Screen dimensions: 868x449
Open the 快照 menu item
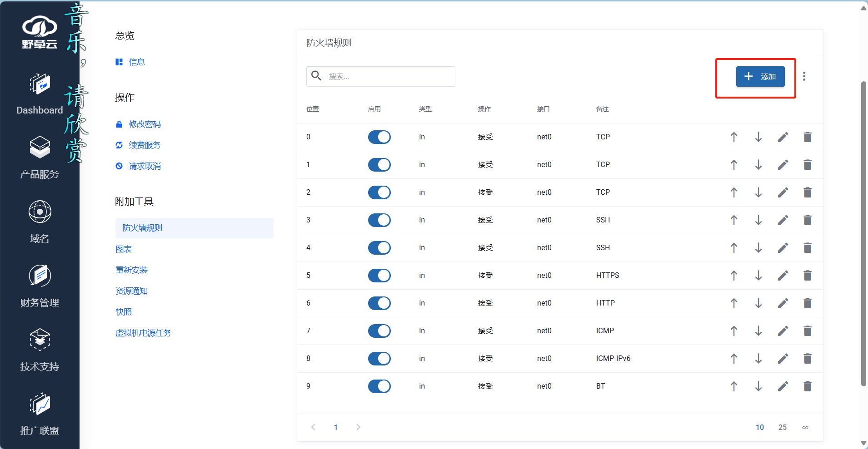click(x=124, y=312)
